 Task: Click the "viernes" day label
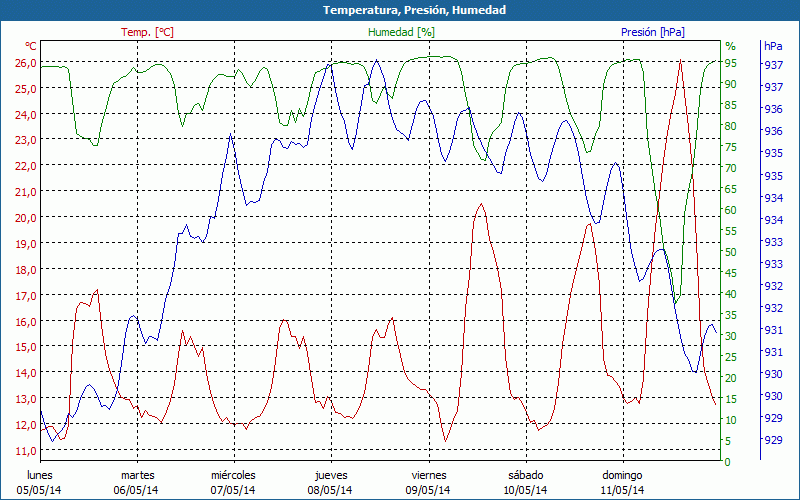(428, 475)
